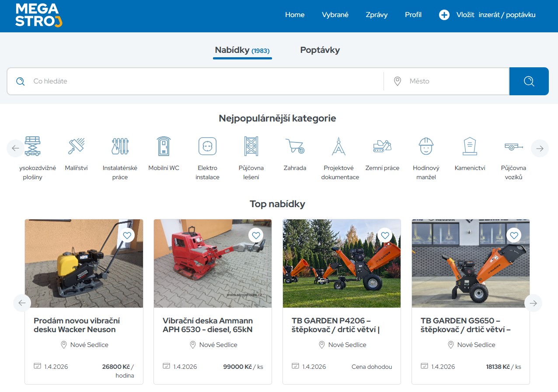
Task: Go to next Top nabídky offers
Action: click(533, 303)
